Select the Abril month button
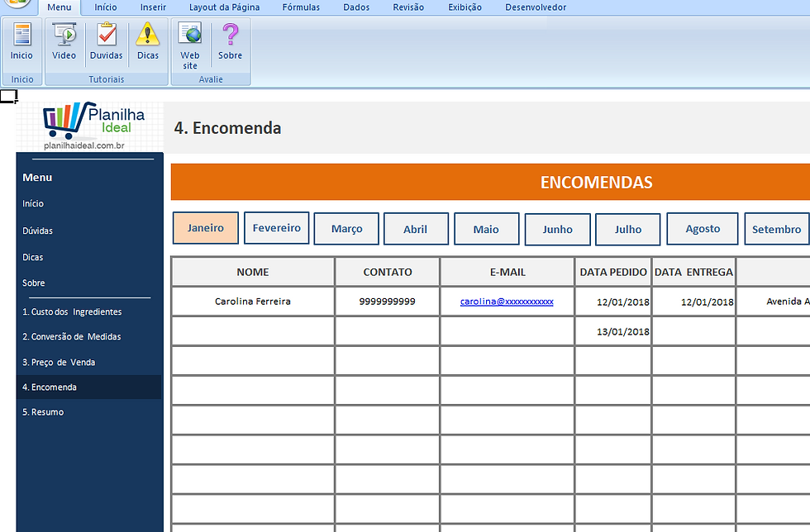810x532 pixels. (416, 229)
